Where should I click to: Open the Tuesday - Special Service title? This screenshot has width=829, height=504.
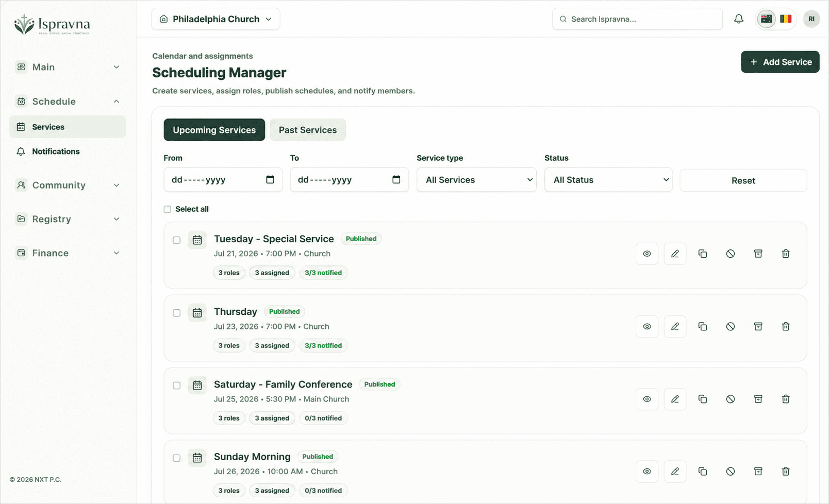click(x=274, y=239)
